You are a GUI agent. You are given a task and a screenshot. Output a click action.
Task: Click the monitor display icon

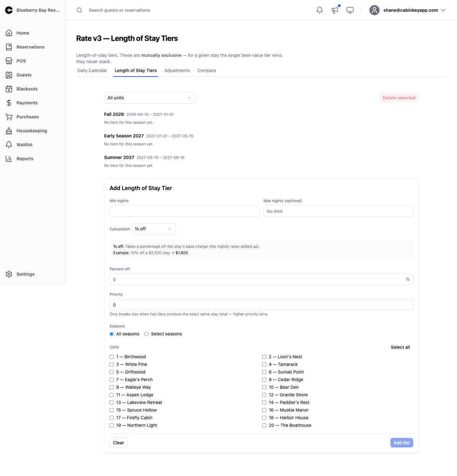[350, 10]
